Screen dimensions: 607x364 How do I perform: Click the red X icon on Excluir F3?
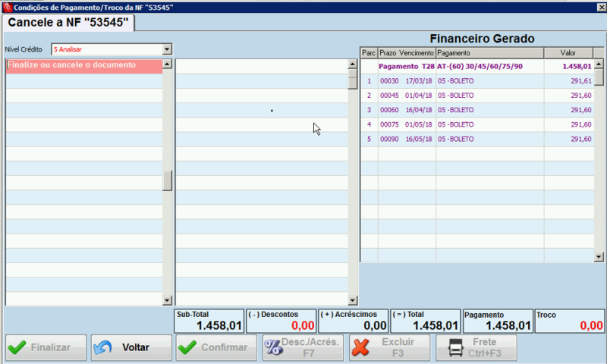(x=361, y=347)
